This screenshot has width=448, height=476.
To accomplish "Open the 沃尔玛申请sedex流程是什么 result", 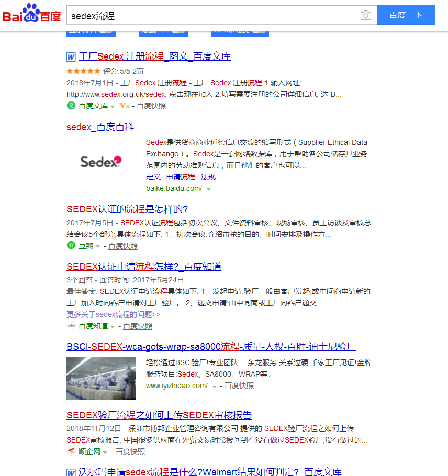I will 210,471.
